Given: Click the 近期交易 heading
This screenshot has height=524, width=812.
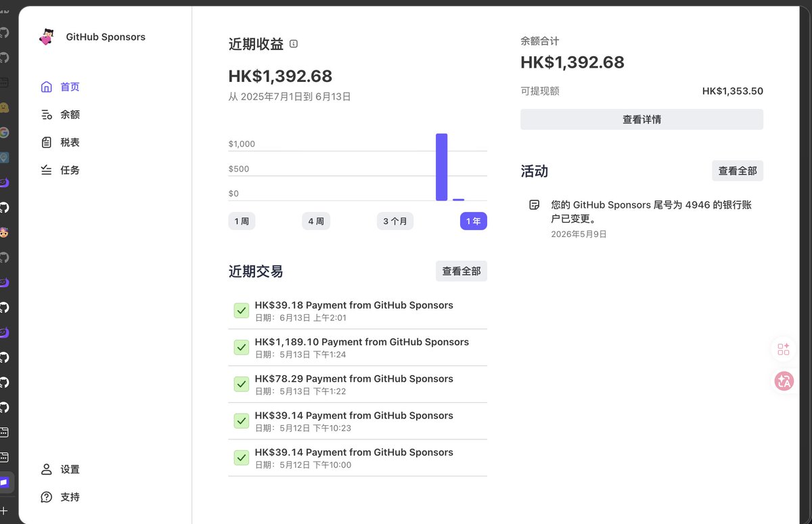Looking at the screenshot, I should coord(256,271).
